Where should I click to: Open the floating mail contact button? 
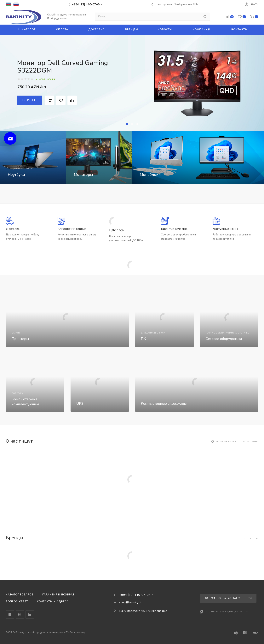coord(10,139)
